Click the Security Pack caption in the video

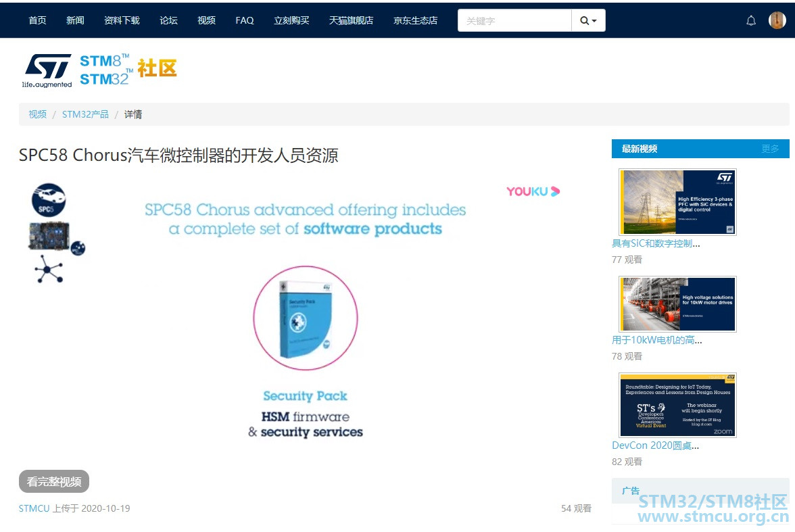[x=306, y=395]
